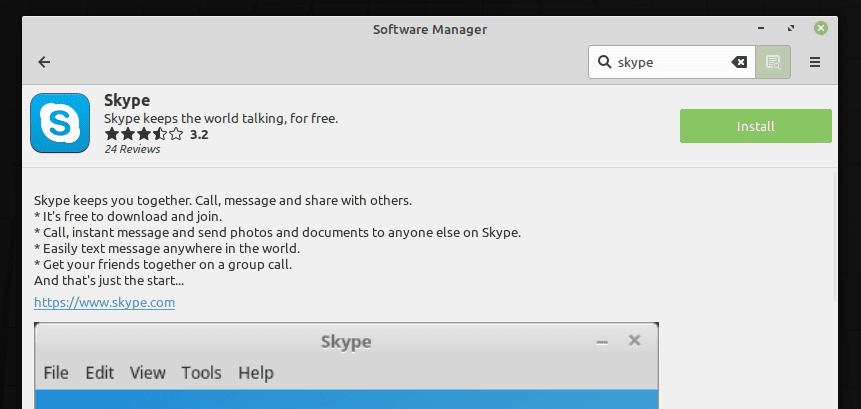Click File in the screenshot menu bar
This screenshot has height=409, width=861.
click(56, 373)
